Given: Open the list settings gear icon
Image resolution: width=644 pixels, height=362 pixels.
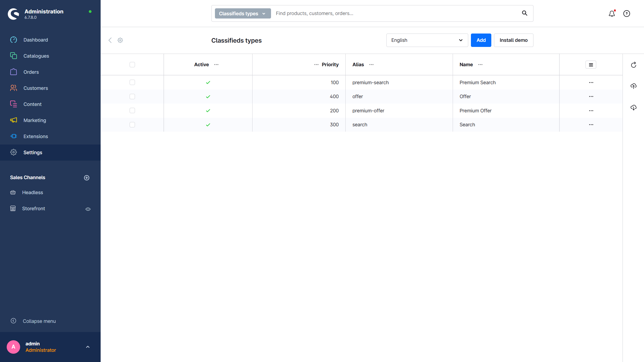Looking at the screenshot, I should pos(120,40).
